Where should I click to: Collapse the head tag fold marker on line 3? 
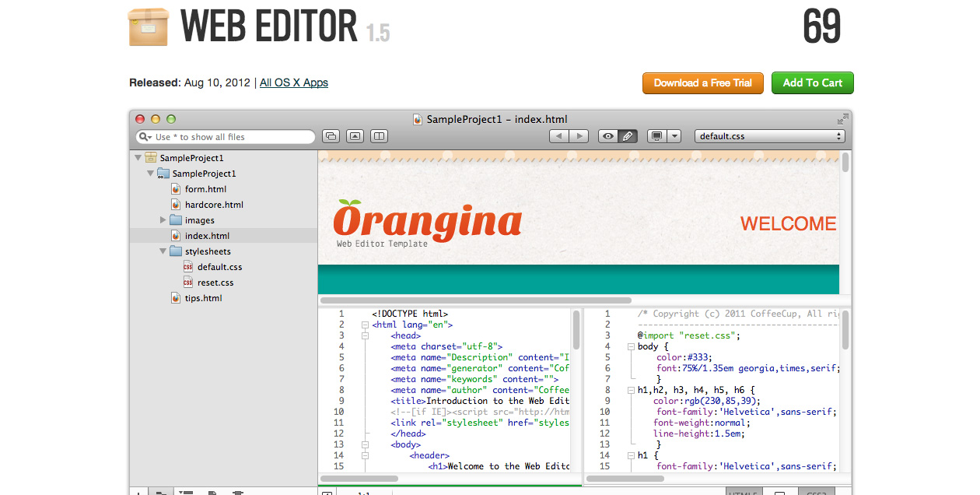pyautogui.click(x=364, y=336)
